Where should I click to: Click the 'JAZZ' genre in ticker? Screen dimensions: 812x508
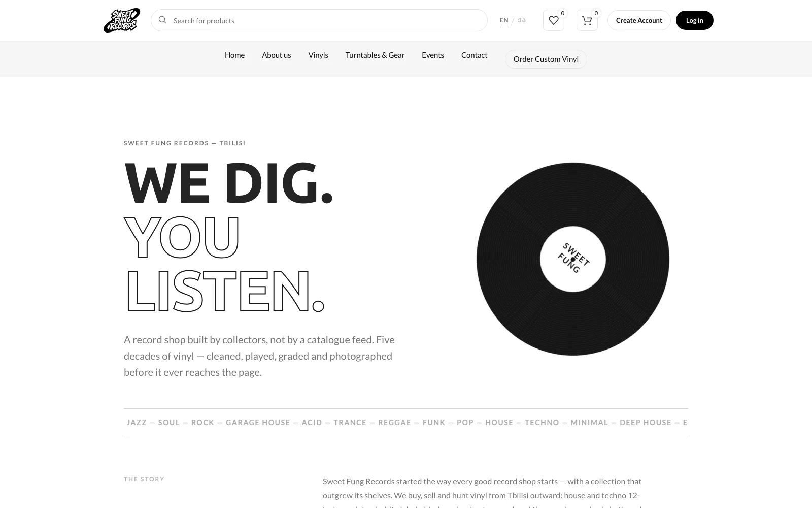click(137, 422)
